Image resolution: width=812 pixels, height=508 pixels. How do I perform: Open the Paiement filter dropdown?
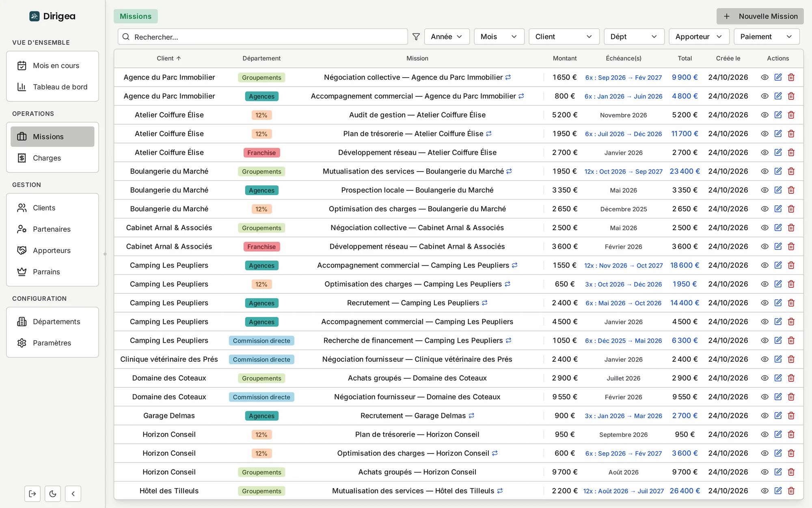pyautogui.click(x=767, y=37)
